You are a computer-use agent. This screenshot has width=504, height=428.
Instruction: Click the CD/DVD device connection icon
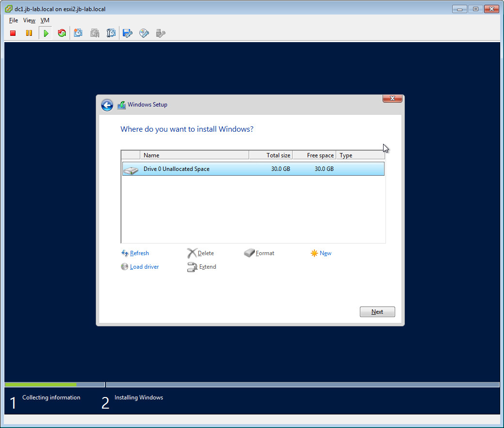click(x=144, y=33)
